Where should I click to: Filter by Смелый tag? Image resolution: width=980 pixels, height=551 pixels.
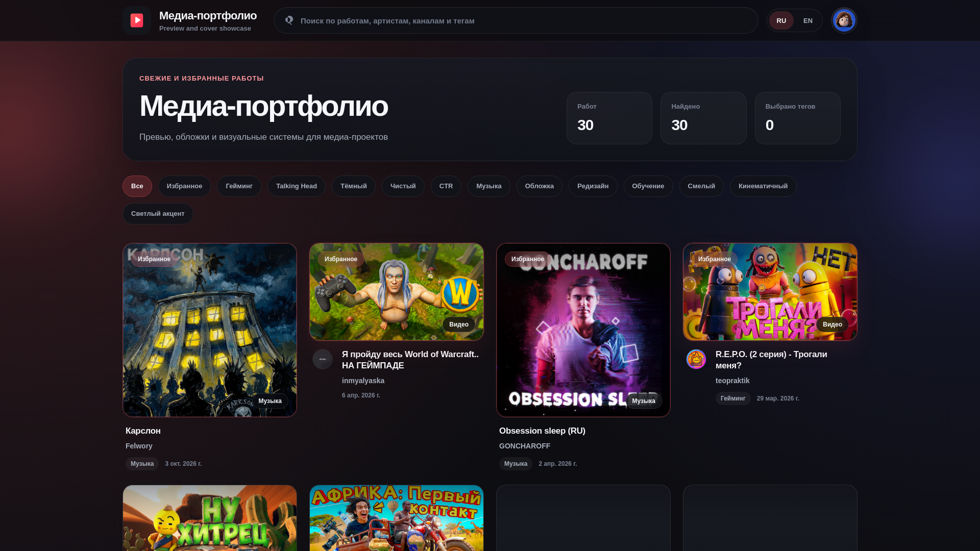(x=701, y=186)
